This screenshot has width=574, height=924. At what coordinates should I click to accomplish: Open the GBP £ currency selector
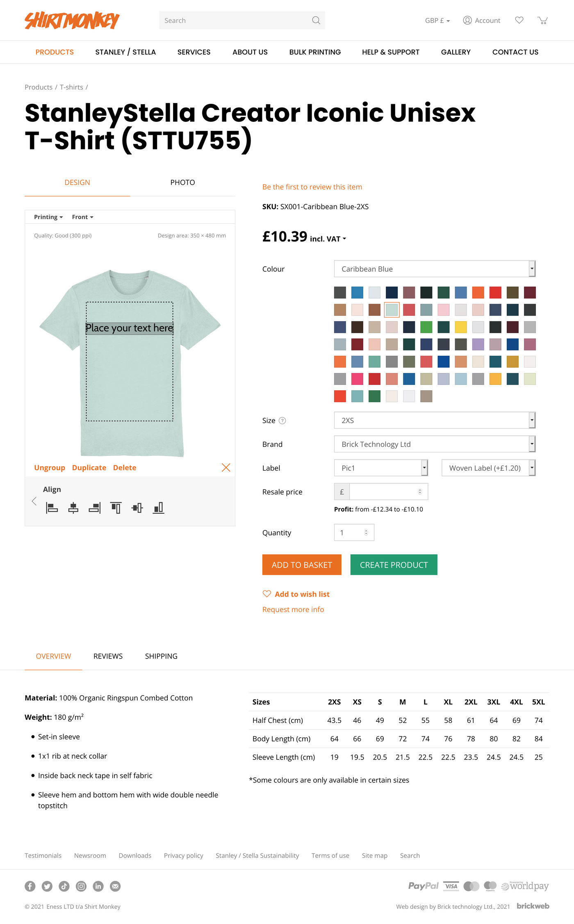pyautogui.click(x=437, y=21)
